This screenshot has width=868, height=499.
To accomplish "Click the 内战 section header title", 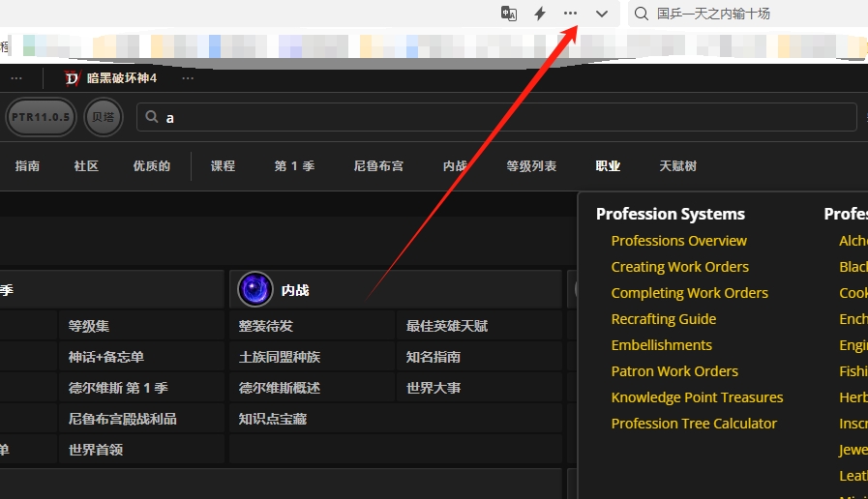I will tap(295, 290).
